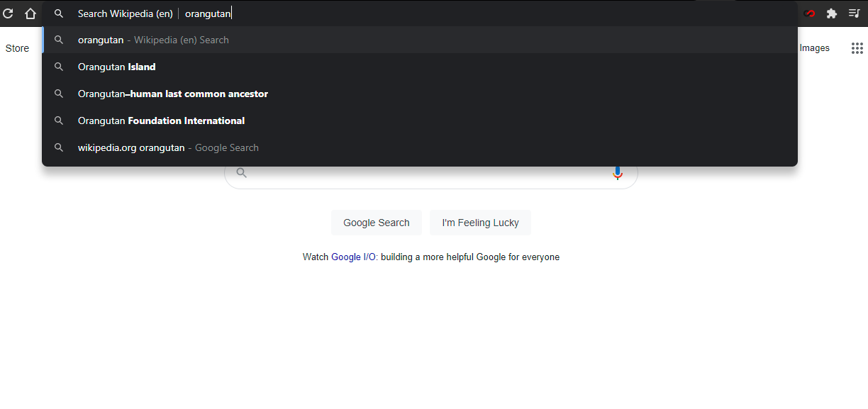868x409 pixels.
Task: Click the I'm Feeling Lucky button
Action: coord(480,223)
